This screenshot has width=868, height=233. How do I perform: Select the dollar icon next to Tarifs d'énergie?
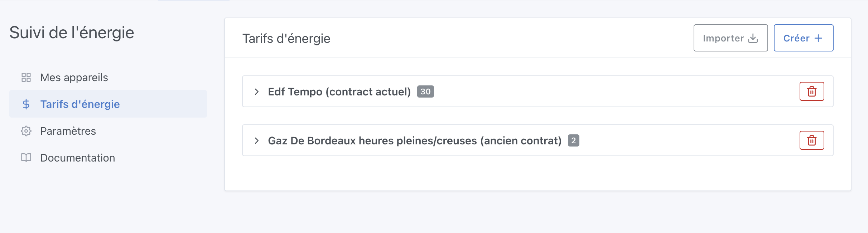[x=26, y=104]
